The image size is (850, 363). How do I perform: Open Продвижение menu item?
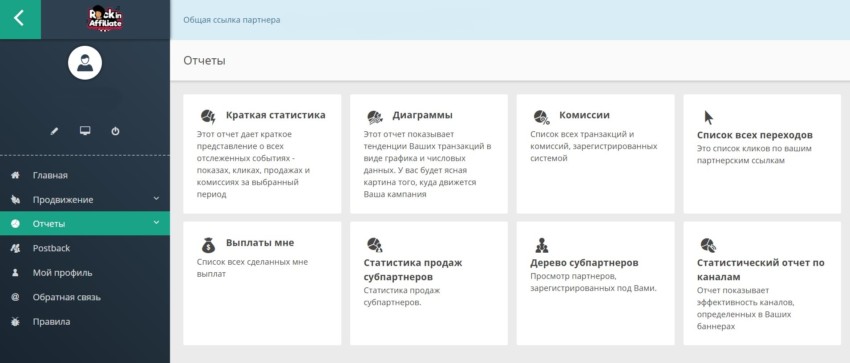click(x=63, y=199)
